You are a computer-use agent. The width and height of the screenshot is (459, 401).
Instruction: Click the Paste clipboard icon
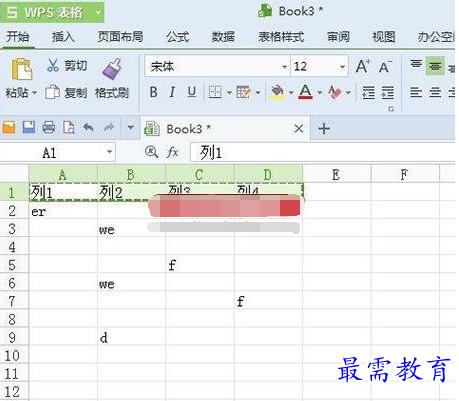click(x=22, y=69)
